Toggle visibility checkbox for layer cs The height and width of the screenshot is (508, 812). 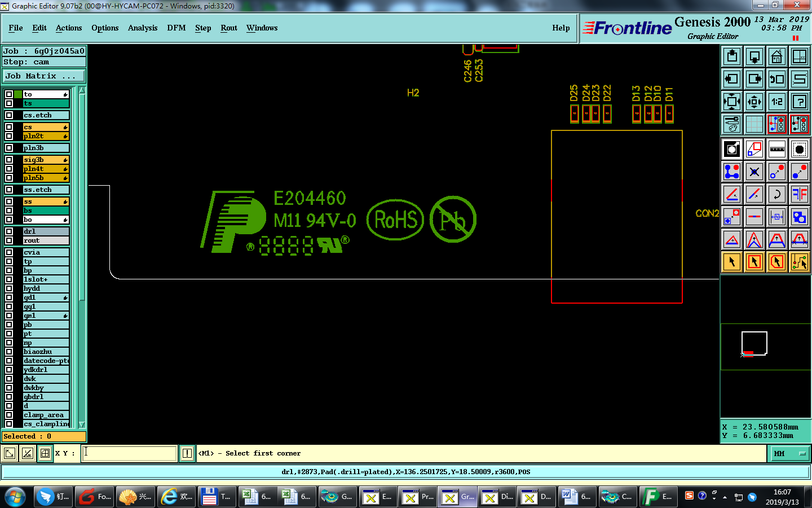9,127
